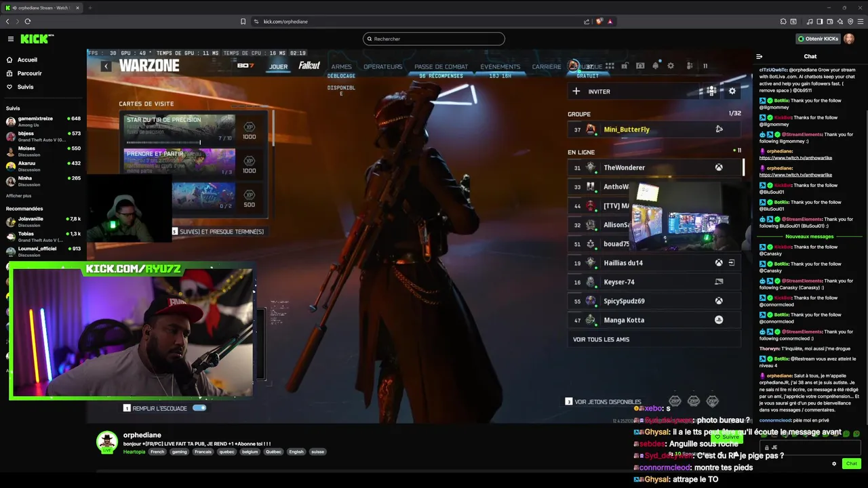
Task: Open followed channel bbjess
Action: (43, 136)
